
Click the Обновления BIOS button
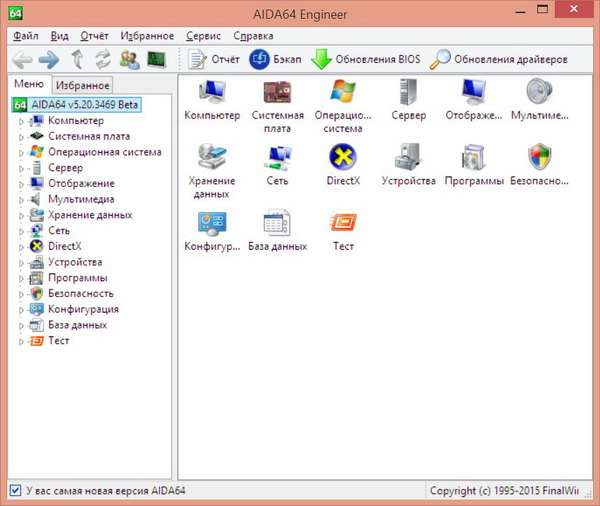click(366, 60)
